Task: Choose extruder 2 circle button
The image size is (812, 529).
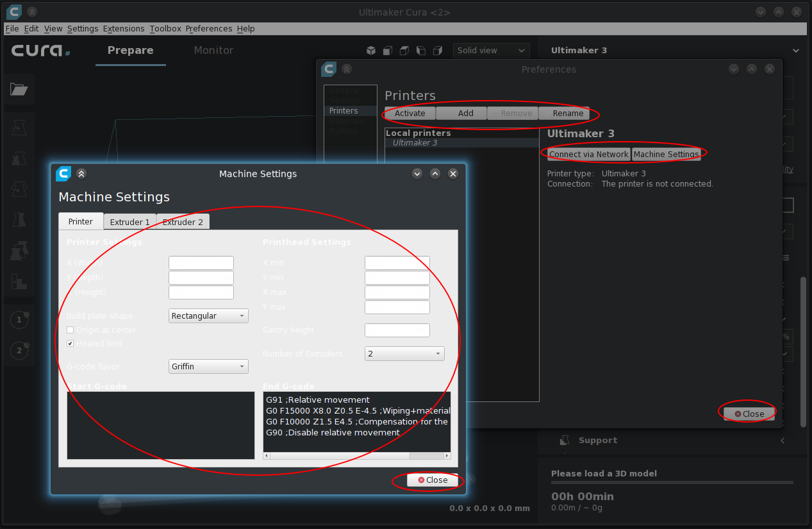Action: [19, 350]
